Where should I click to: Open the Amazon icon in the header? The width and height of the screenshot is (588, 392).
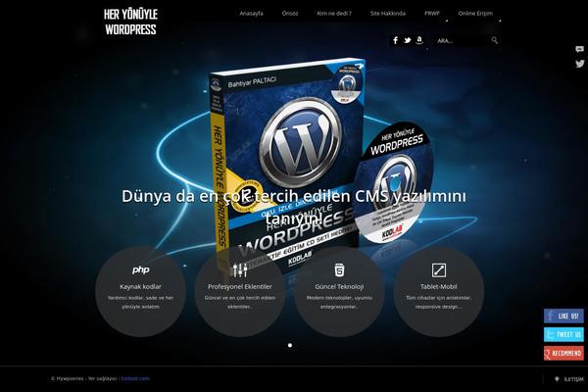click(x=419, y=40)
